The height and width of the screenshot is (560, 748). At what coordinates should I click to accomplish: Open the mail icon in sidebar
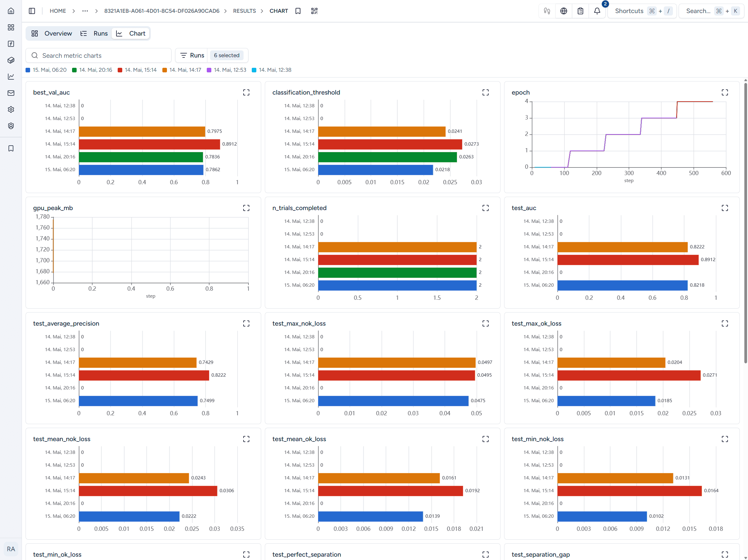pos(11,93)
